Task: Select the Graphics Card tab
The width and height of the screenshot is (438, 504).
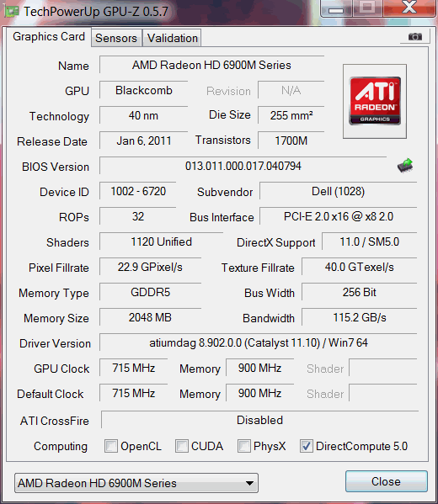Action: (49, 37)
